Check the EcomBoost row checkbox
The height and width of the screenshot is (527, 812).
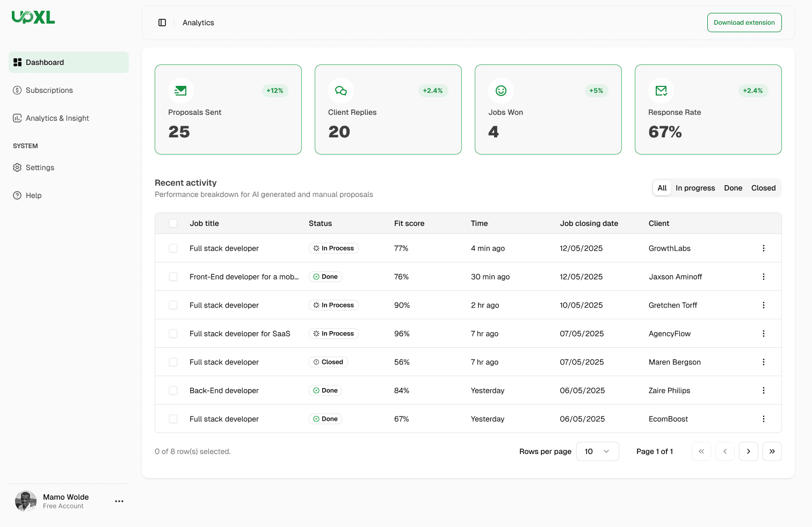pyautogui.click(x=173, y=419)
